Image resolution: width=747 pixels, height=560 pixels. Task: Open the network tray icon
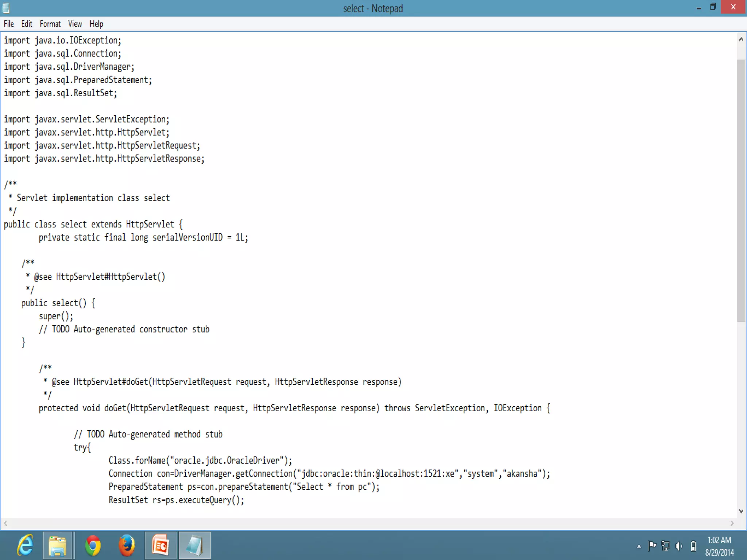point(666,546)
